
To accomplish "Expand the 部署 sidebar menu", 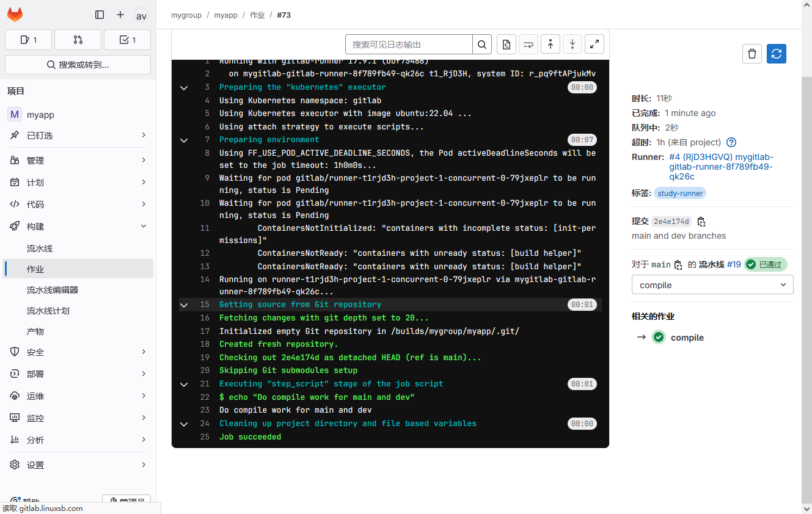I will (x=78, y=374).
